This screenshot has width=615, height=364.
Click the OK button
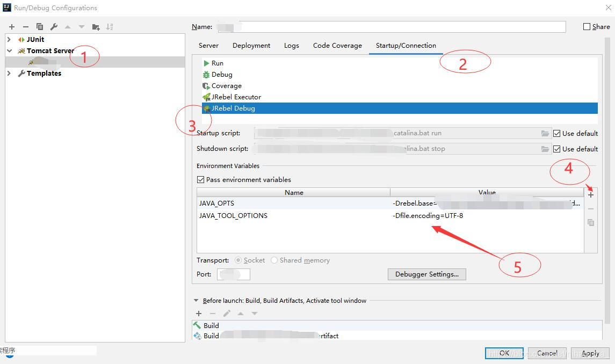[504, 353]
